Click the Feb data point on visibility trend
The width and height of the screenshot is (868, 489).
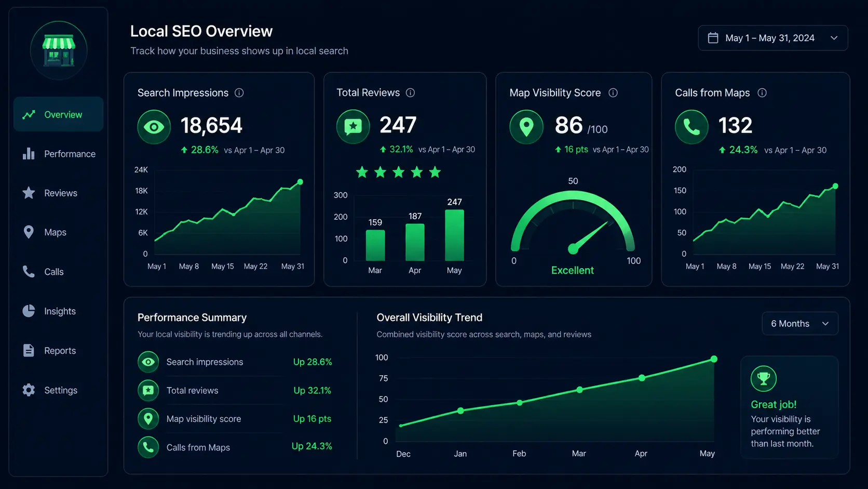tap(520, 403)
